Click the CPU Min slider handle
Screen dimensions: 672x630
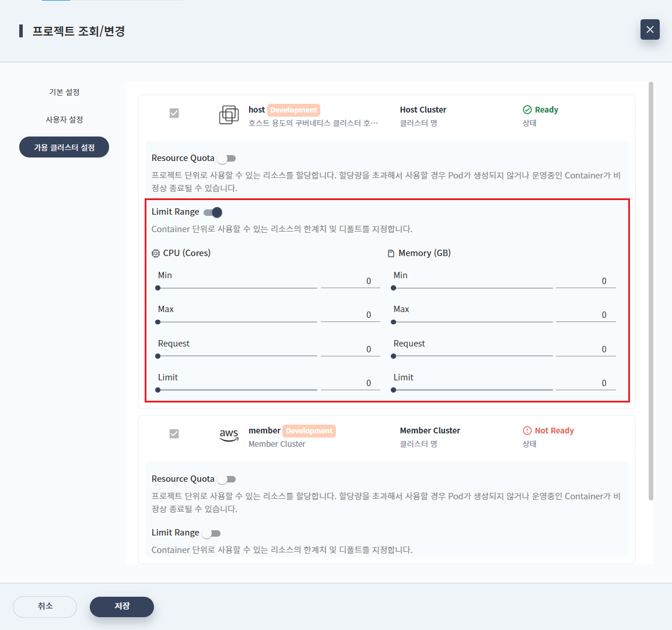(157, 288)
